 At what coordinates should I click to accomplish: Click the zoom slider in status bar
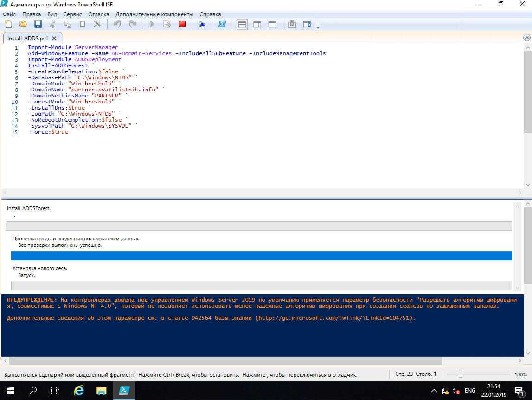click(x=460, y=374)
